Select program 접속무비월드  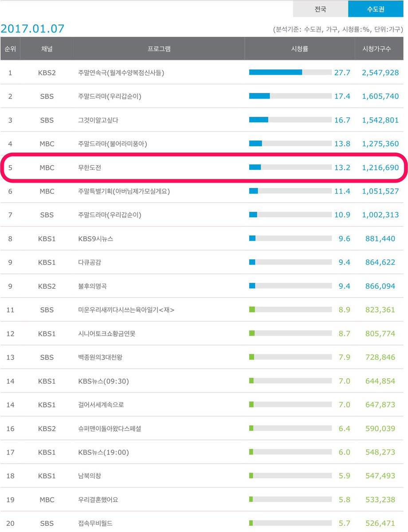tap(95, 524)
